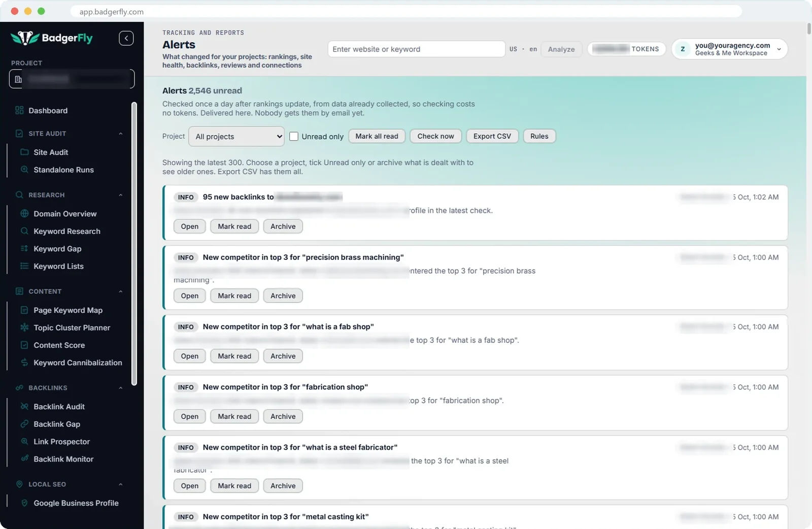Click the project selector box in sidebar
This screenshot has width=812, height=529.
[x=72, y=79]
